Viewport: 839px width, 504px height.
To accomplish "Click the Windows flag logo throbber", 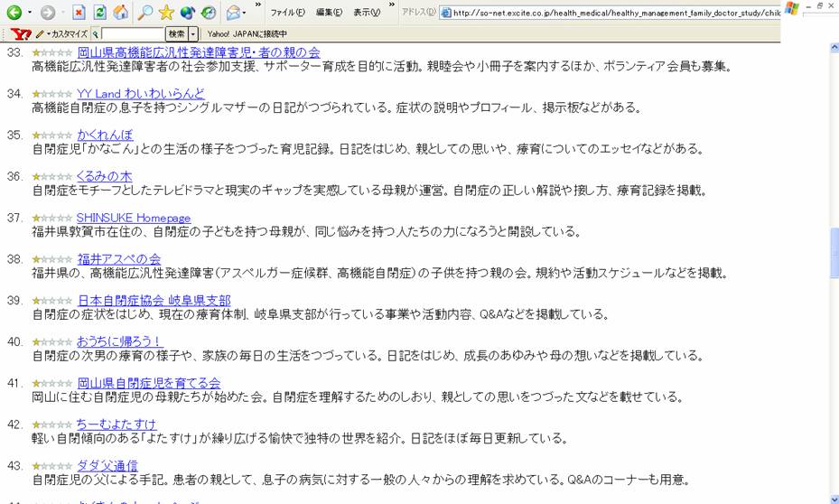I will coord(792,7).
